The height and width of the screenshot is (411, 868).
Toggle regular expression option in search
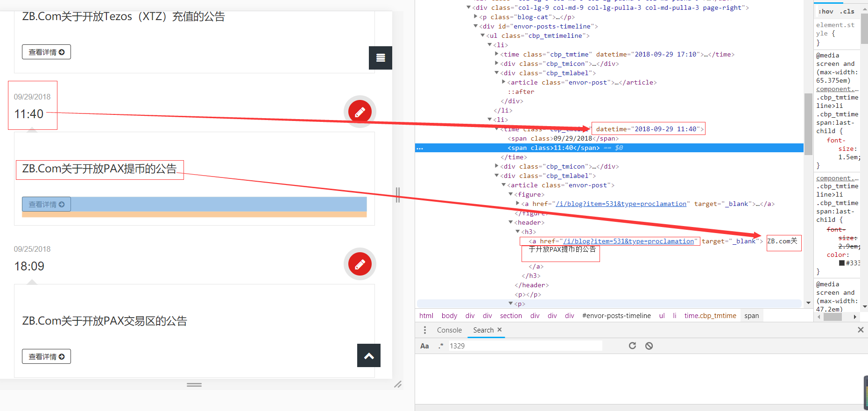click(x=441, y=346)
